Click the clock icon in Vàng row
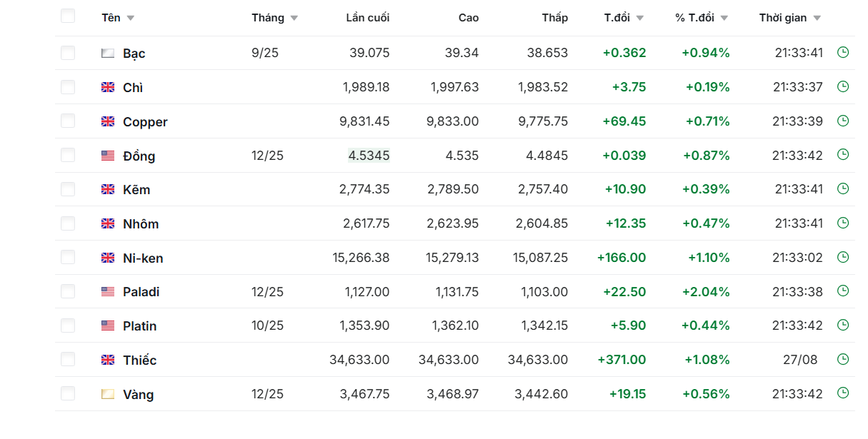 tap(843, 393)
